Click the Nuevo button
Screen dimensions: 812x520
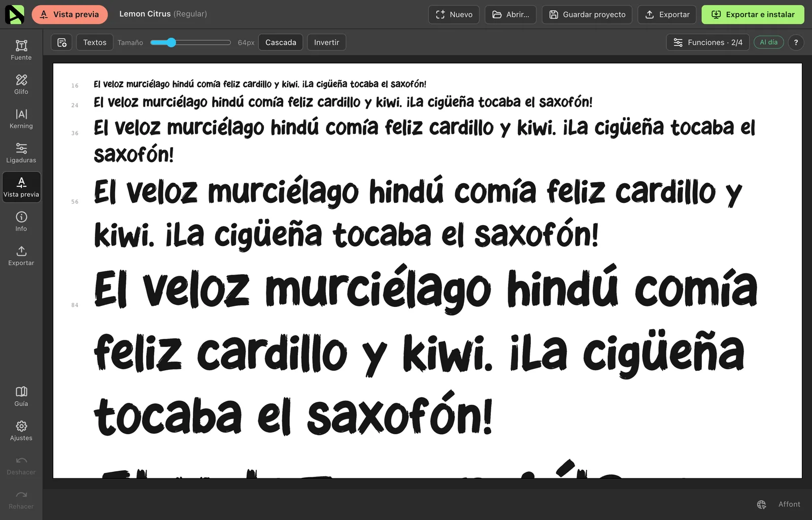454,14
